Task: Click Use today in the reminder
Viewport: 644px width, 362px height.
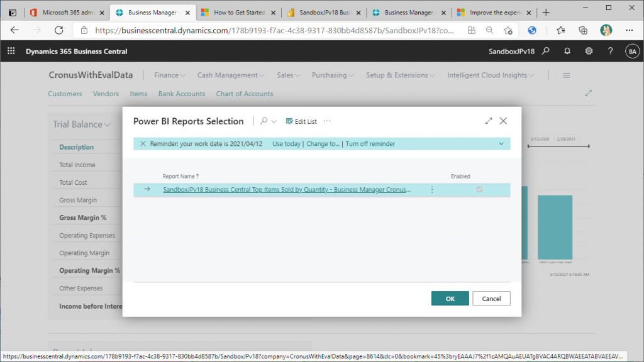Action: click(x=286, y=144)
